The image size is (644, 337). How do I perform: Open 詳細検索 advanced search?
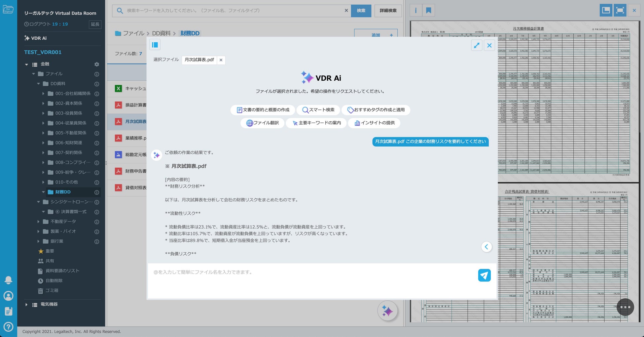pyautogui.click(x=388, y=11)
